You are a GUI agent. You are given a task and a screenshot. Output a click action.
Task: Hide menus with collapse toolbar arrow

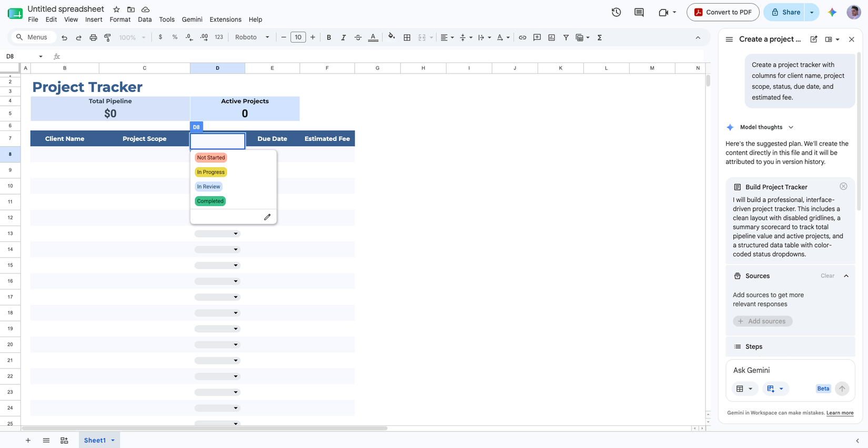pos(698,37)
